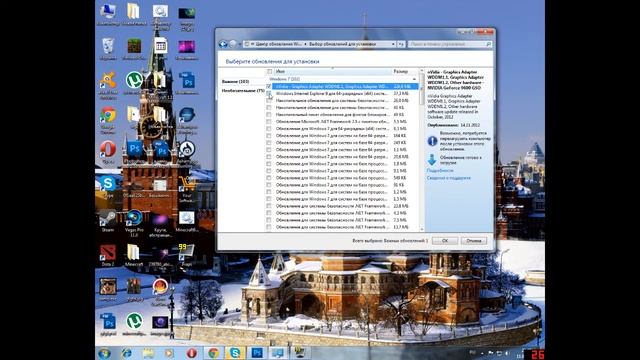Collapse the Windows 7 update group
Image resolution: width=640 pixels, height=360 pixels.
click(x=414, y=79)
